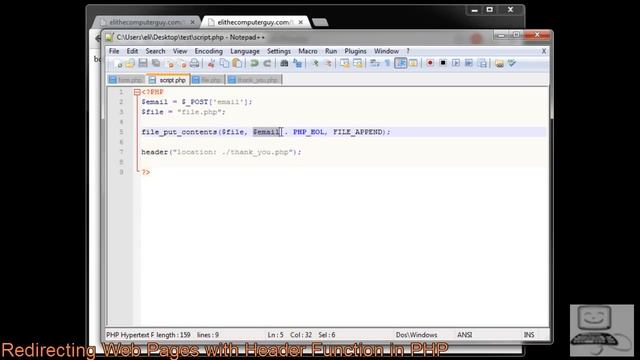The height and width of the screenshot is (360, 640).
Task: Toggle synchronize vertical scrolling icon
Action: click(x=344, y=63)
